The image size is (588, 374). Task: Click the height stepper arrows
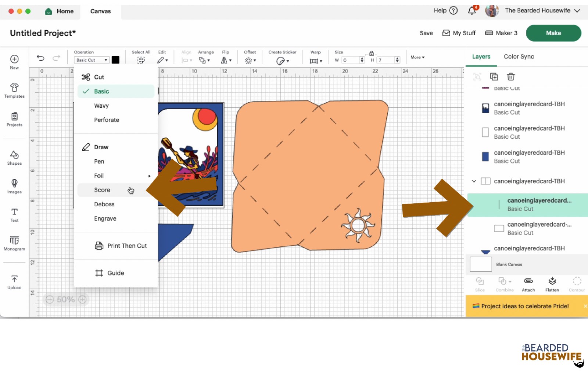pyautogui.click(x=397, y=60)
